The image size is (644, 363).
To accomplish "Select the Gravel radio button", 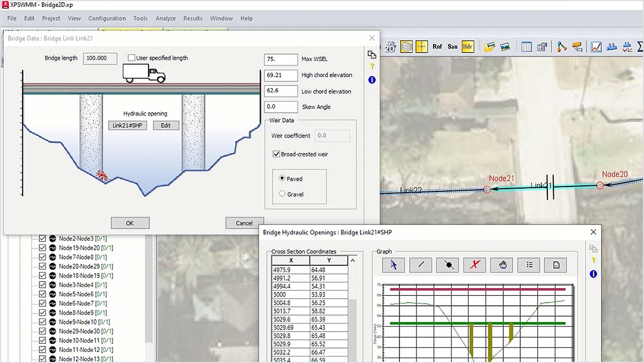I will pyautogui.click(x=282, y=194).
